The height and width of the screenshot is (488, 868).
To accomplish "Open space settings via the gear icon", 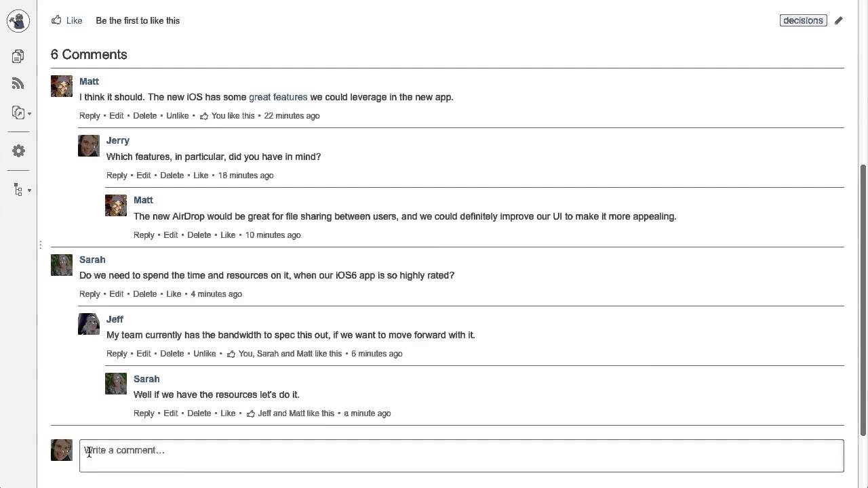I will [18, 151].
